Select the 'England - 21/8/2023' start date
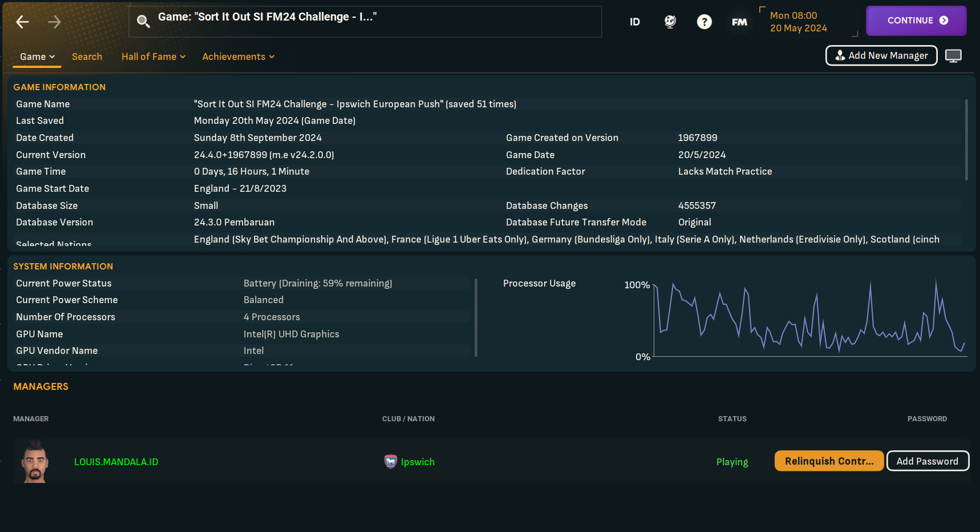The width and height of the screenshot is (980, 532). [240, 188]
